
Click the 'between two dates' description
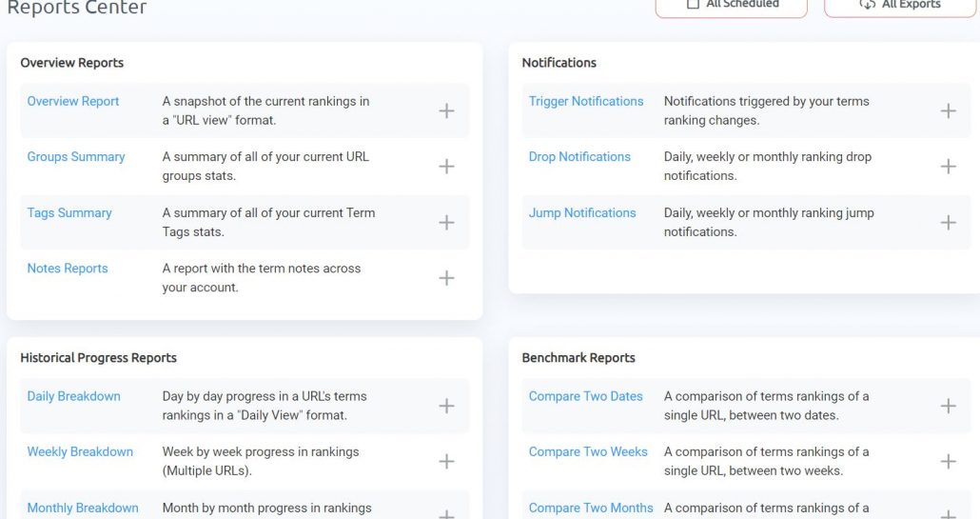pos(766,406)
